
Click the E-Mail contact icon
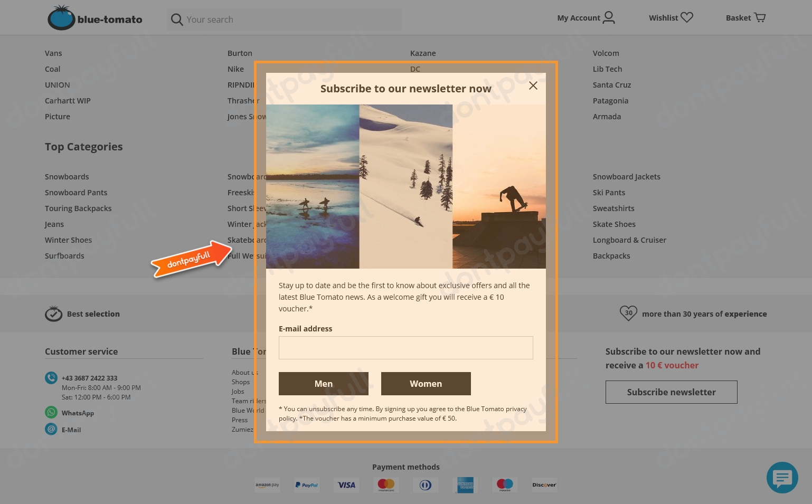51,429
